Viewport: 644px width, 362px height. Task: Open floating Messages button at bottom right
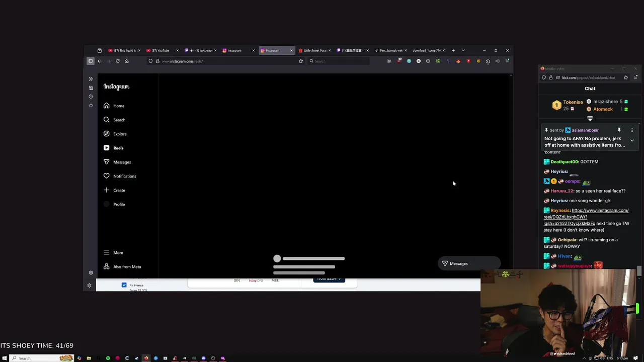point(469,263)
